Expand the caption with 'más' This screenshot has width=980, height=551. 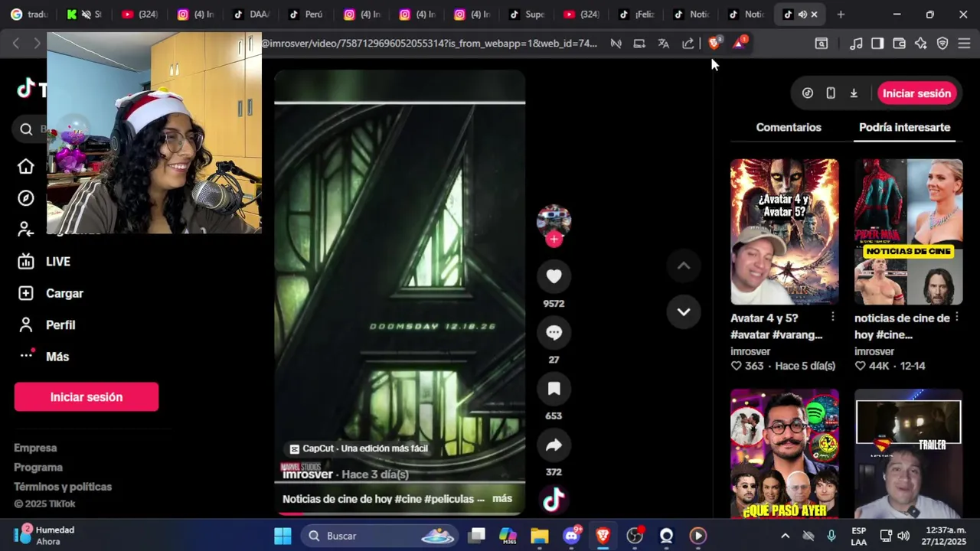502,498
